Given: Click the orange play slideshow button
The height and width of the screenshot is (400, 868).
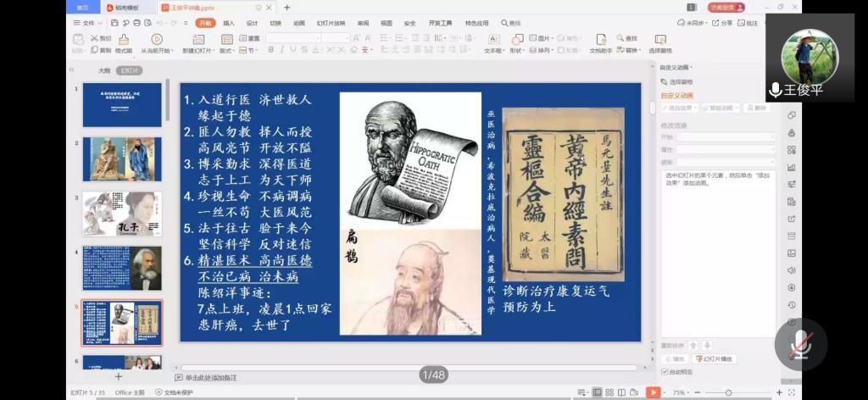Looking at the screenshot, I should (x=654, y=392).
